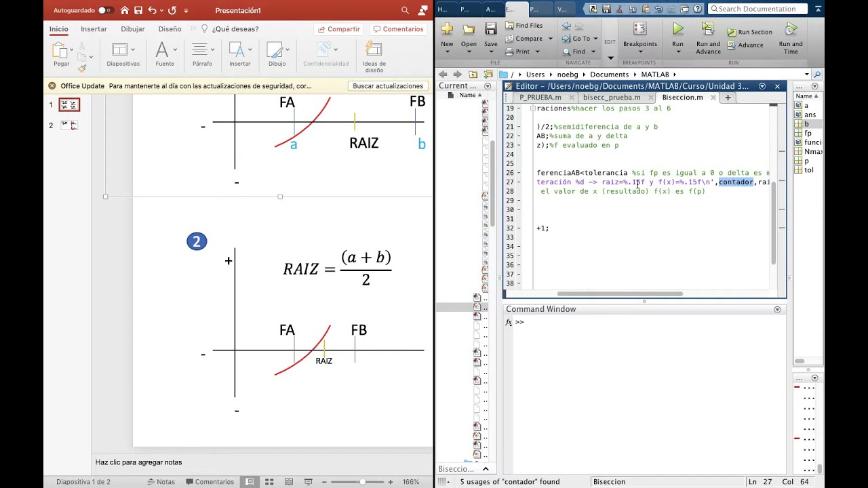Screen dimensions: 868x488
Task: Expand the Párrafo dropdown arrow
Action: tap(212, 49)
